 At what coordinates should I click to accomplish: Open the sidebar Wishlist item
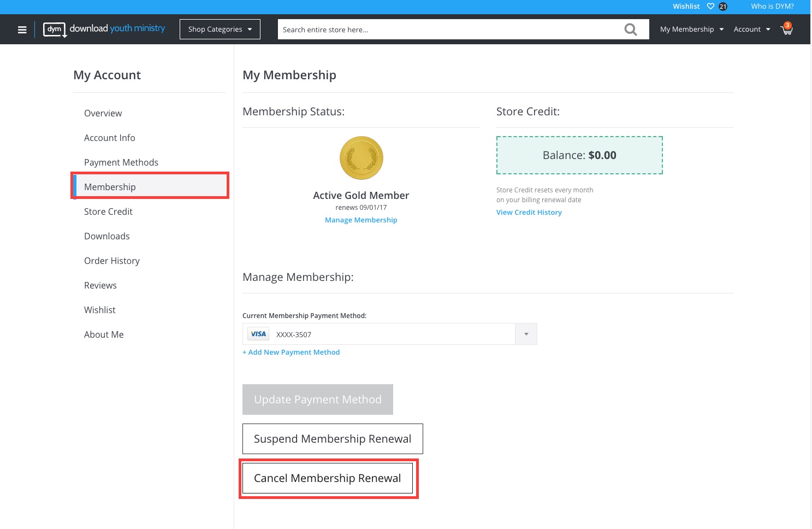point(99,310)
